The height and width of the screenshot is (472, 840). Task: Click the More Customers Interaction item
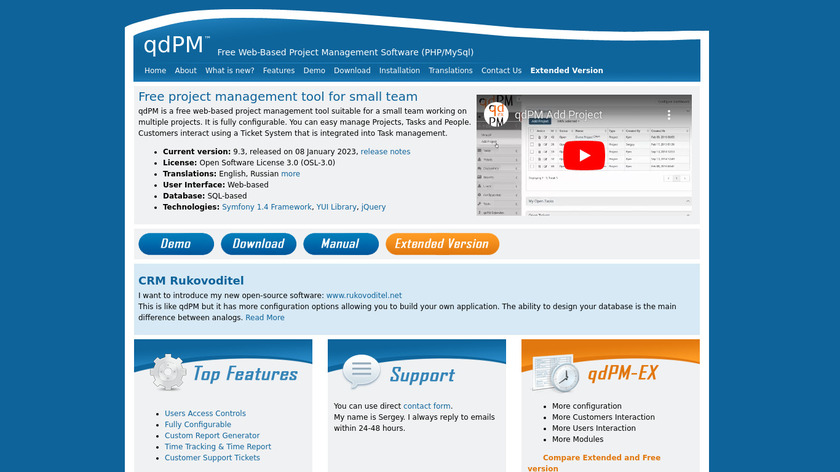point(603,417)
